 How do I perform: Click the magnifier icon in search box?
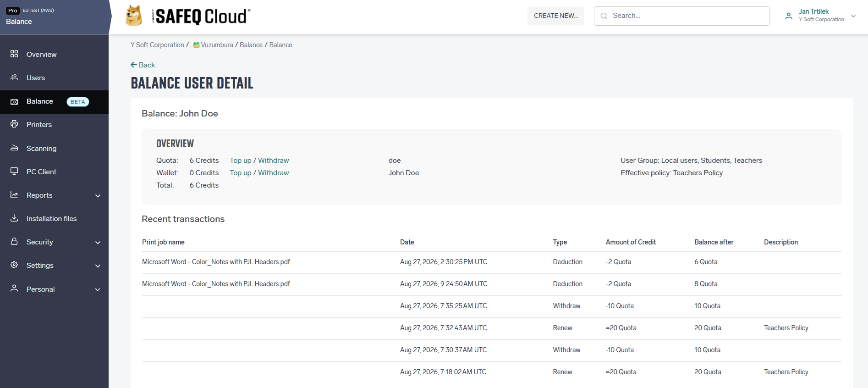tap(604, 16)
